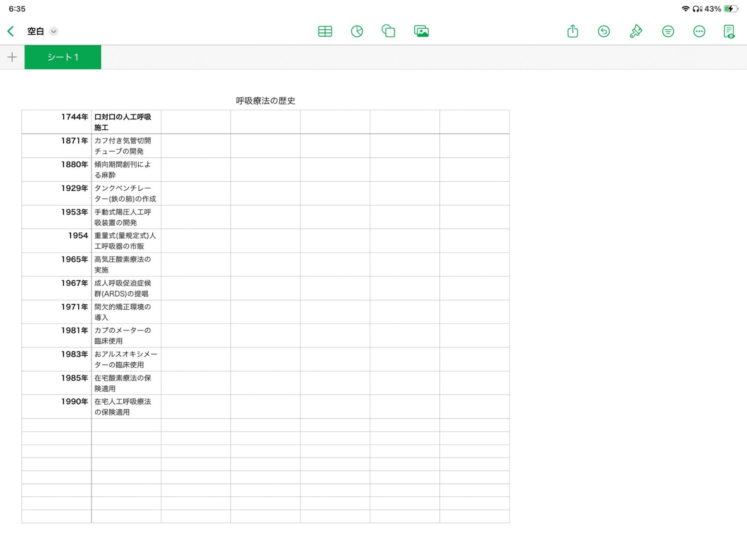The width and height of the screenshot is (747, 560).
Task: Go back with the left chevron
Action: pos(11,31)
